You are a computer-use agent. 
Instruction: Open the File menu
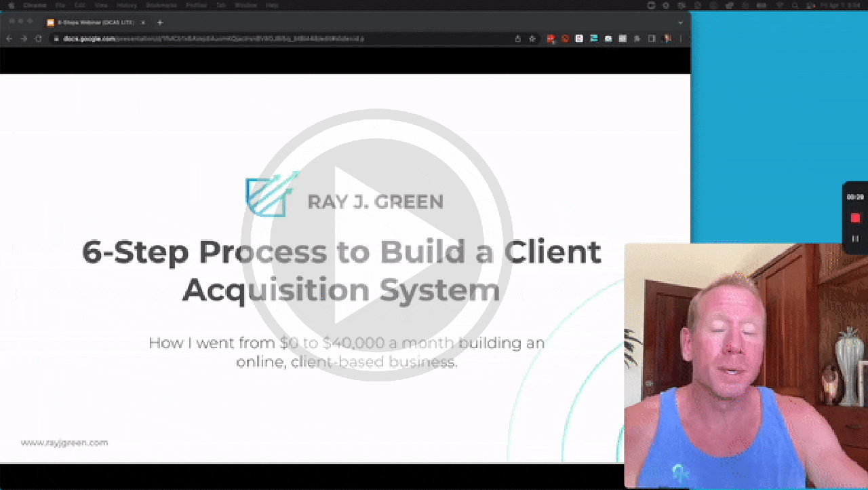click(60, 5)
